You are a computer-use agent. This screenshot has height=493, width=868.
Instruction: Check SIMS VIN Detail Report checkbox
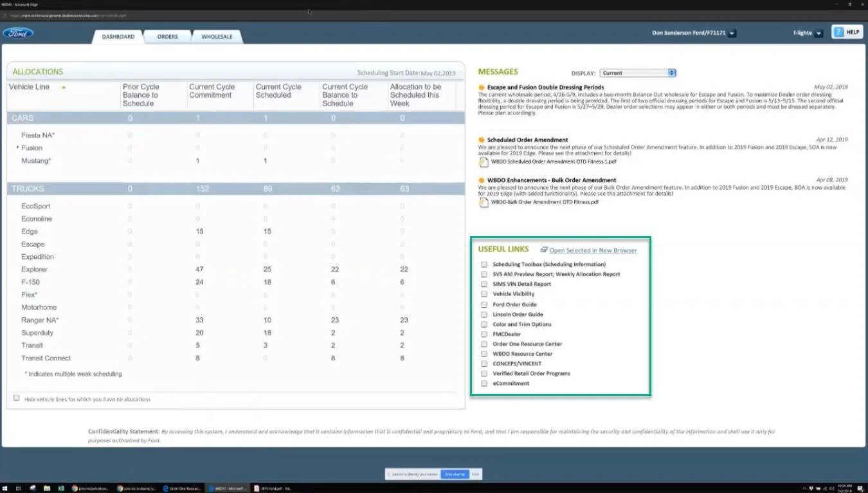[x=484, y=284]
